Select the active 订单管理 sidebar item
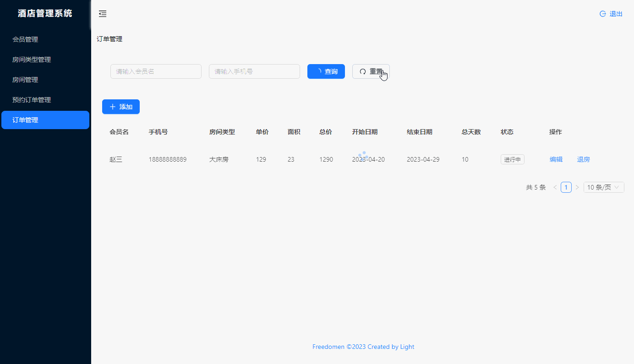This screenshot has width=634, height=364. (x=45, y=120)
